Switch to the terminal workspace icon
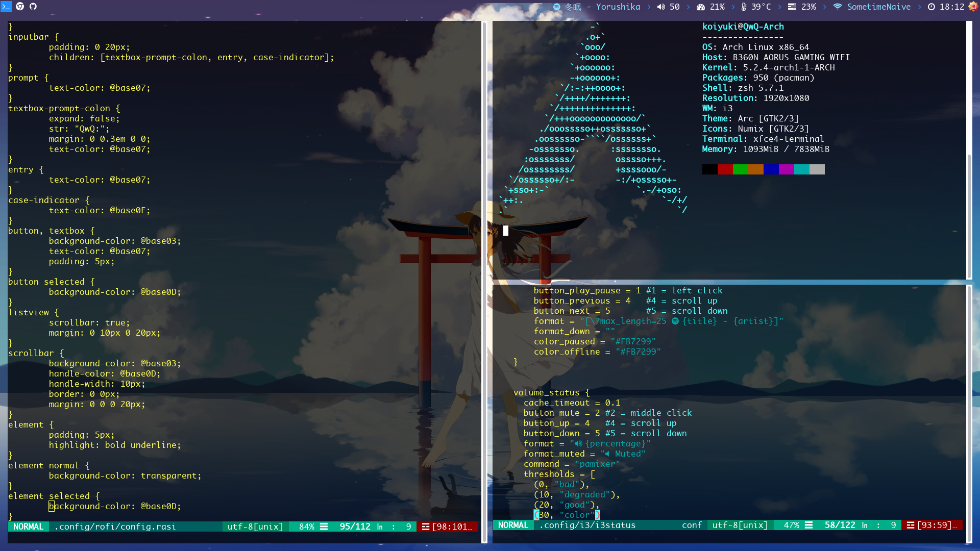The width and height of the screenshot is (980, 551). coord(6,6)
